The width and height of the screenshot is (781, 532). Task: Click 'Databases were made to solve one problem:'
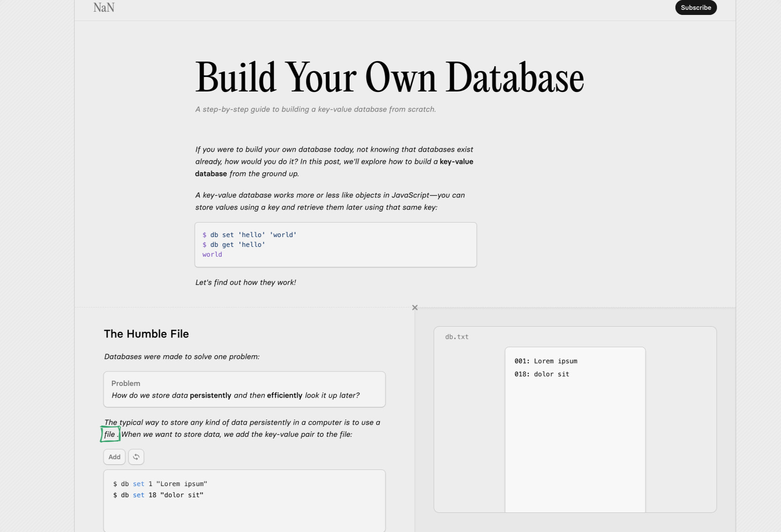tap(182, 357)
